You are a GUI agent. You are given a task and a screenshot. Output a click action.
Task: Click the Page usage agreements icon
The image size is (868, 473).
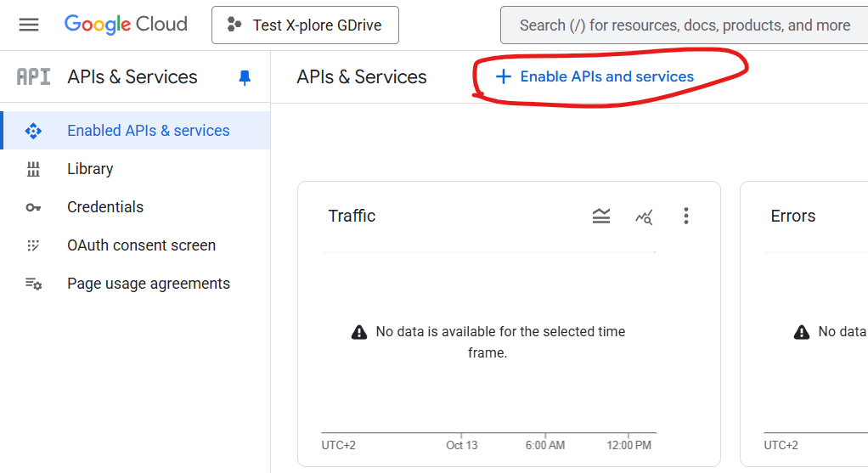pyautogui.click(x=33, y=284)
